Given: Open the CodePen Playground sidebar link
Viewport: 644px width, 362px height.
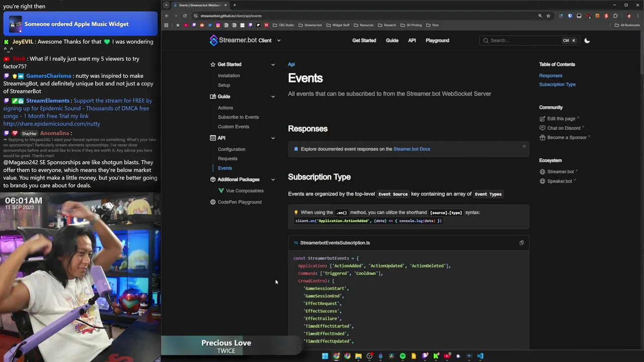Looking at the screenshot, I should [239, 202].
